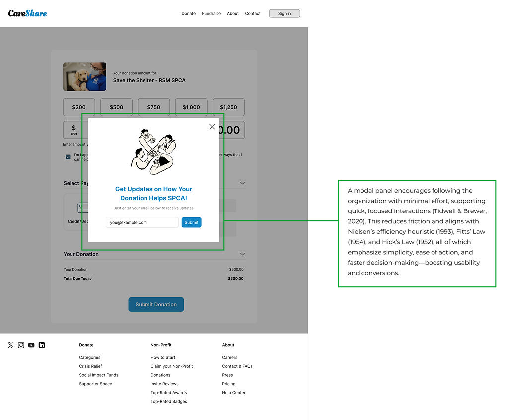Toggle the I'm happy consent checkbox

pos(68,157)
